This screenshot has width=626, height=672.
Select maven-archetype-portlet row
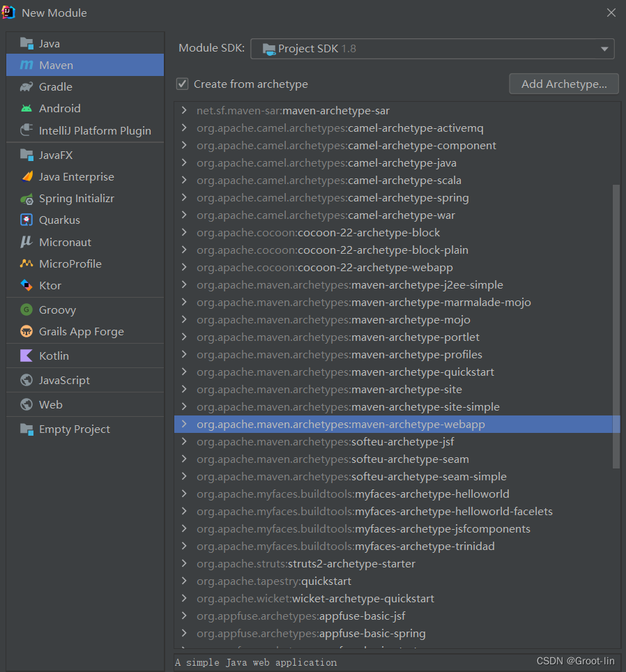(397, 337)
